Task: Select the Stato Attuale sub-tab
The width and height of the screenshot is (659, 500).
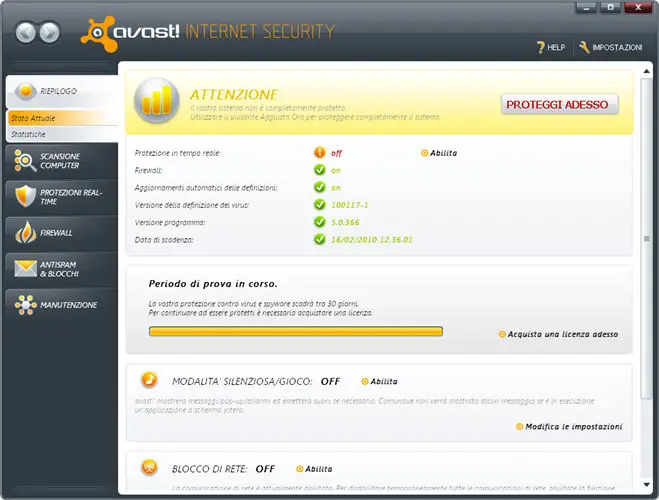Action: point(63,118)
